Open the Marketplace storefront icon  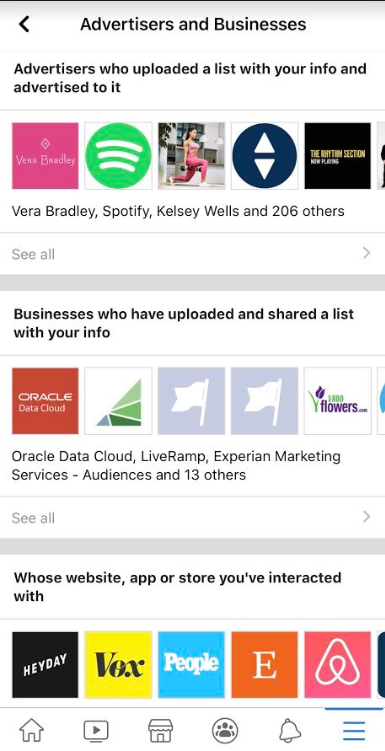[160, 730]
